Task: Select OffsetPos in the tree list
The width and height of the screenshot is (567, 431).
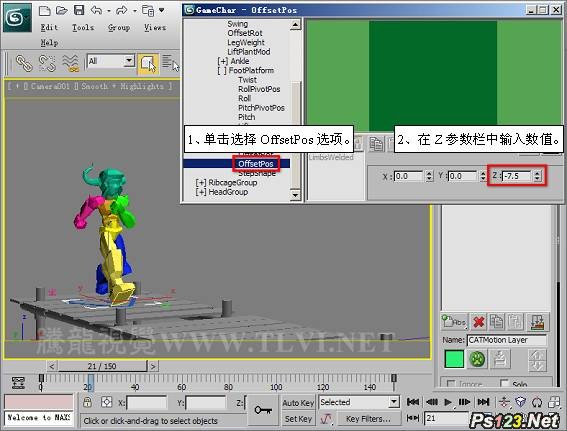Action: tap(256, 164)
